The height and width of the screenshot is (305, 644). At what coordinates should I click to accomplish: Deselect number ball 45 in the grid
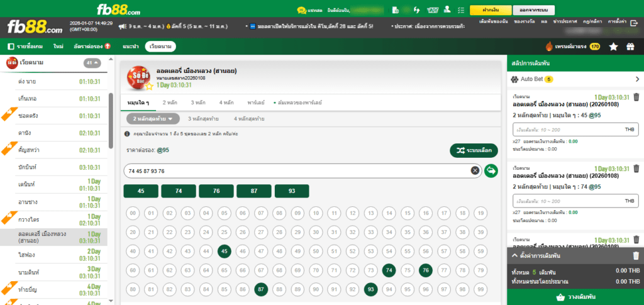[x=224, y=251]
